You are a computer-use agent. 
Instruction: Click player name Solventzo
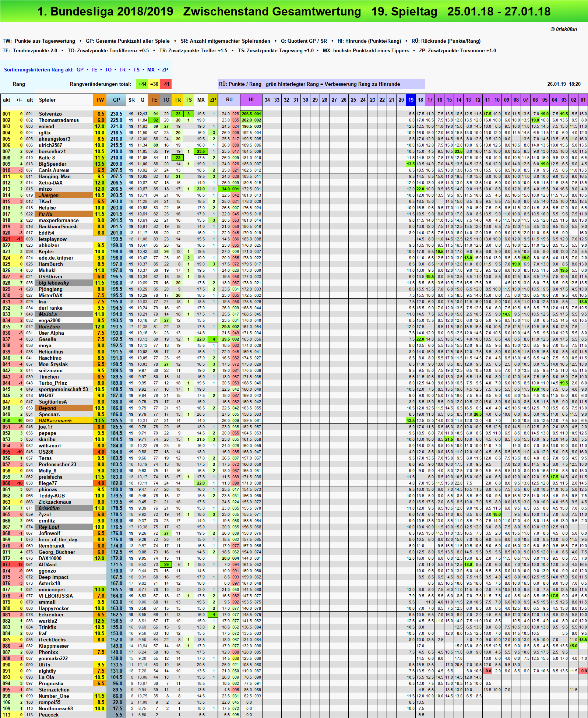(x=50, y=114)
